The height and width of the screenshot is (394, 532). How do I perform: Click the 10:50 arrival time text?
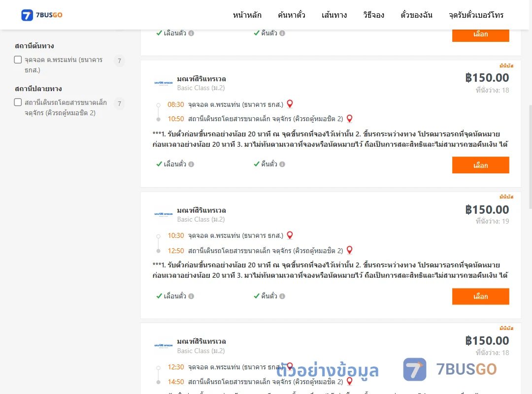tap(176, 119)
